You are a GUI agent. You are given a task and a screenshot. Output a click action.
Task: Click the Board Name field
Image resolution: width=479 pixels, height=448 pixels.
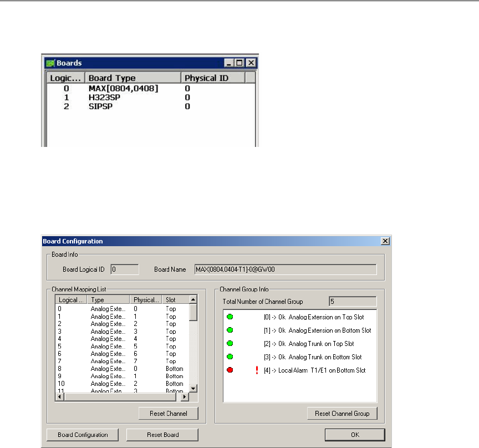tap(286, 269)
